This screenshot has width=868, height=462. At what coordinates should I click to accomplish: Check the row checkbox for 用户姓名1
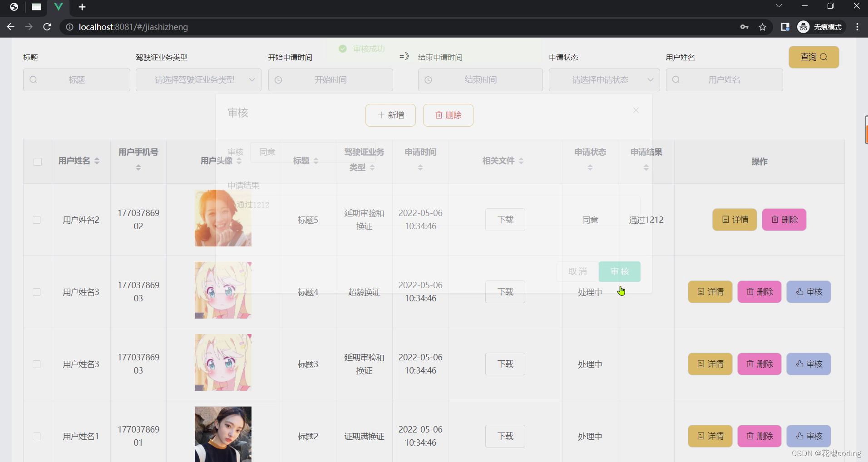(37, 436)
